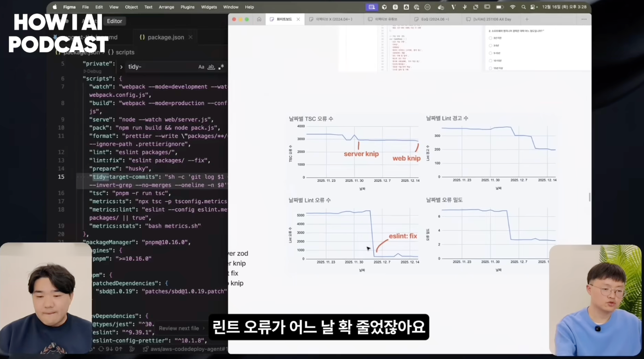Click the purple screen-sharing menu bar icon
Image resolution: width=644 pixels, height=359 pixels.
372,7
